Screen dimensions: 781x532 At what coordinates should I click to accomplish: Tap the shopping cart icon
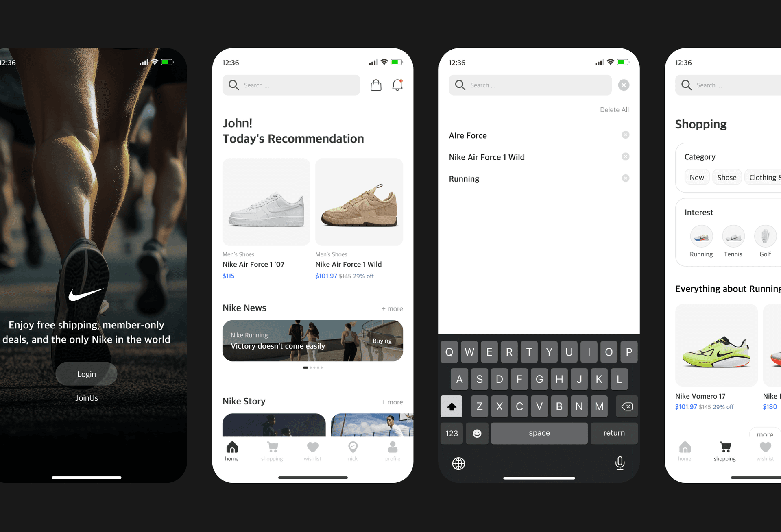coord(376,85)
